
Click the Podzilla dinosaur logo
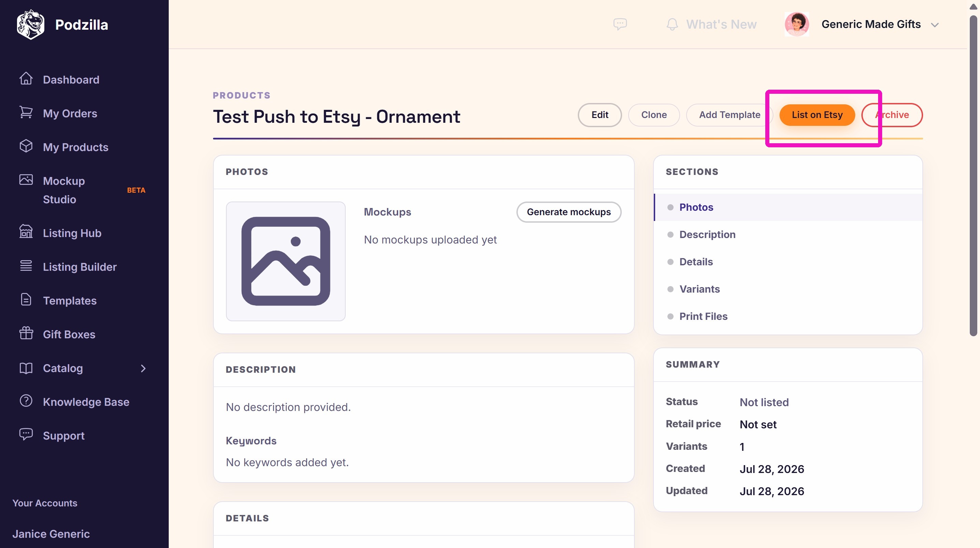[30, 25]
